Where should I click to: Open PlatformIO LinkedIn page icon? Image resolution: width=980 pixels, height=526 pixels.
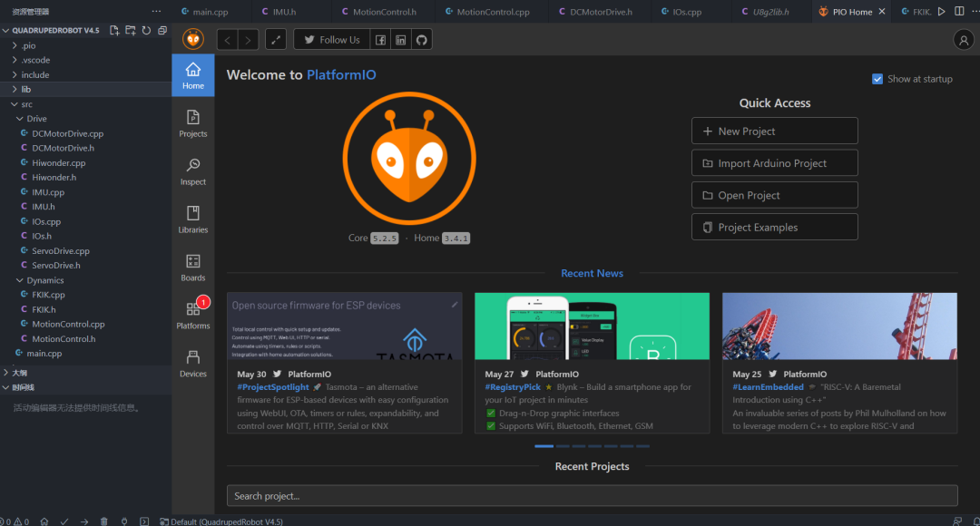(401, 40)
